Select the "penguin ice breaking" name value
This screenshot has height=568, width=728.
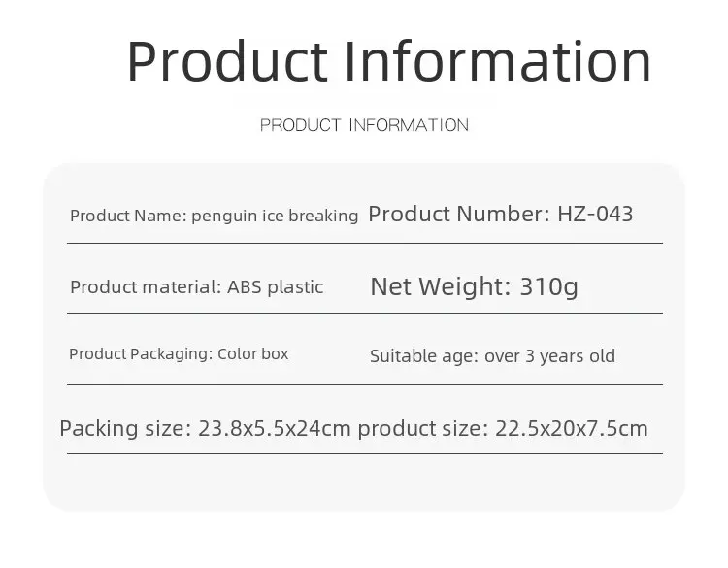point(275,216)
